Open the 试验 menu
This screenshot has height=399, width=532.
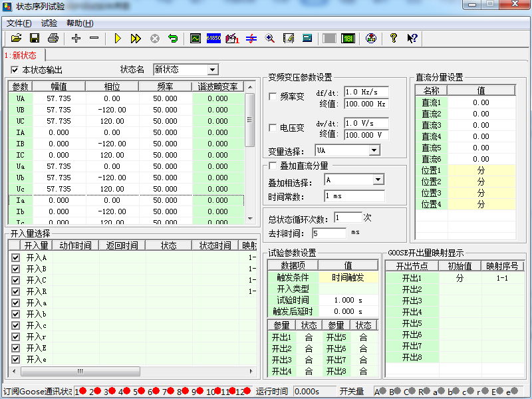pos(49,23)
